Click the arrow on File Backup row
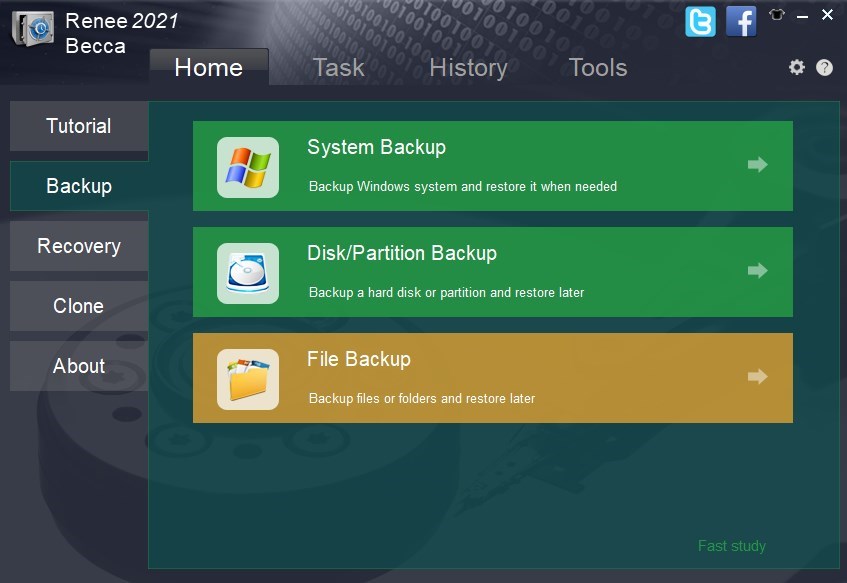847x583 pixels. [757, 377]
